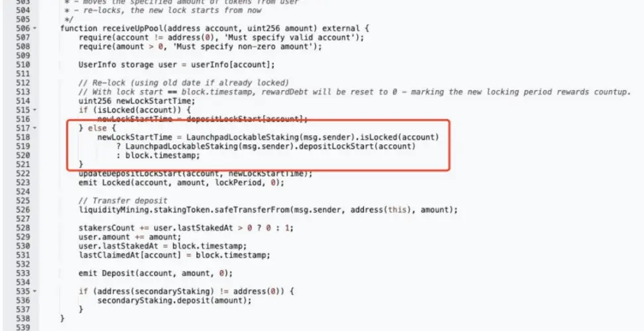644x331 pixels.
Task: Collapse the secondaryStaking if-block at line 535
Action: pos(34,291)
